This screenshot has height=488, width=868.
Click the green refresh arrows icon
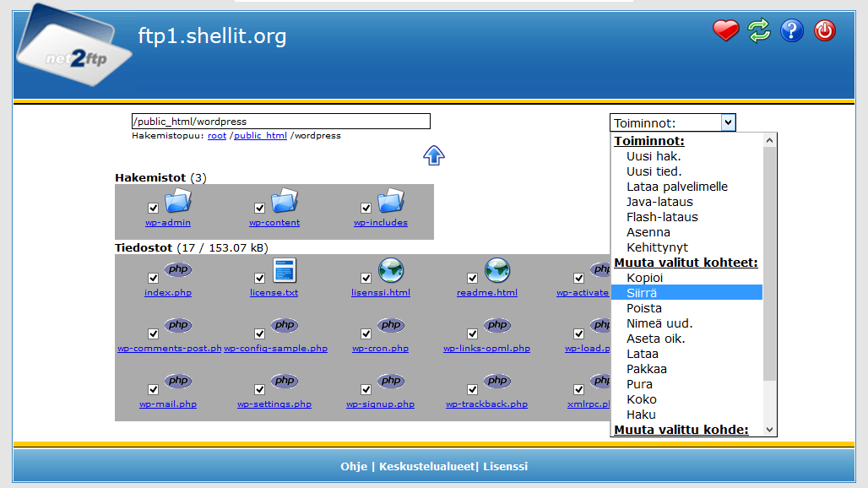click(x=759, y=30)
